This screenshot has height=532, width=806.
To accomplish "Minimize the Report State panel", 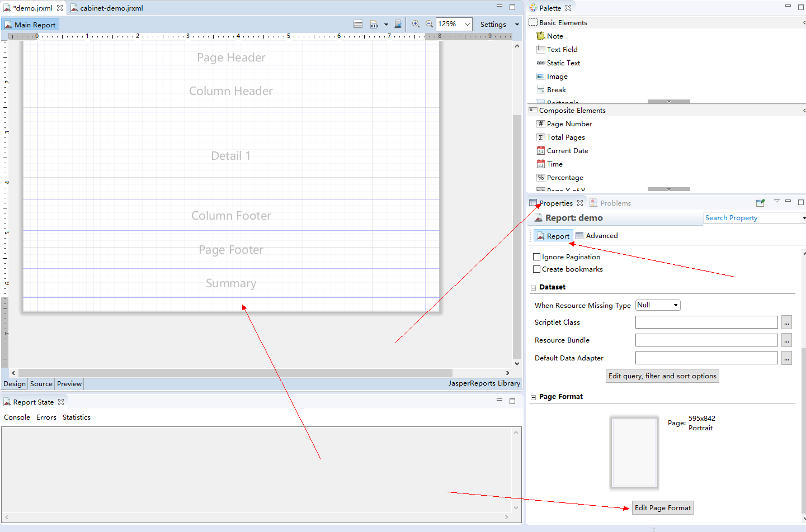I will [x=499, y=400].
